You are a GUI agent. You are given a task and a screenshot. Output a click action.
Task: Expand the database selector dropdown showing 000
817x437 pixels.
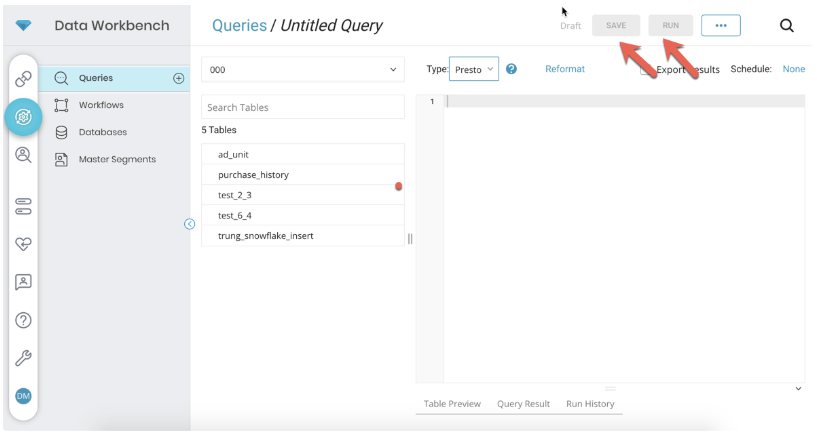pos(302,69)
